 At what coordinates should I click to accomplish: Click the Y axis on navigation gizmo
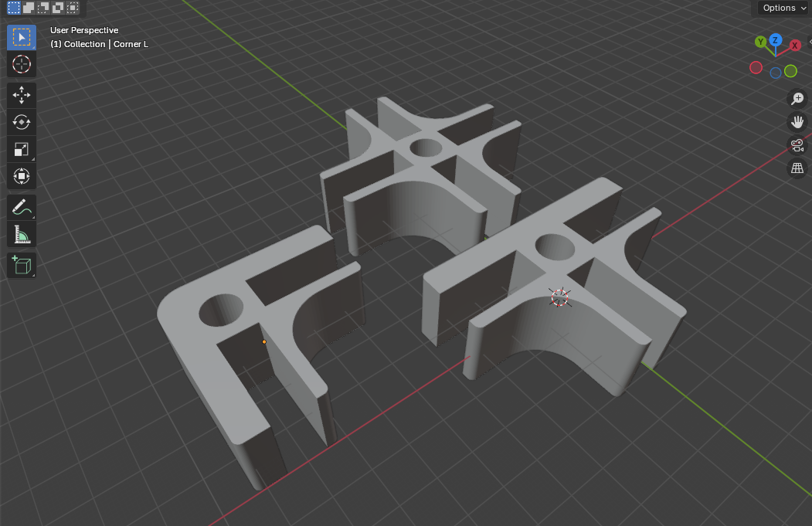760,42
